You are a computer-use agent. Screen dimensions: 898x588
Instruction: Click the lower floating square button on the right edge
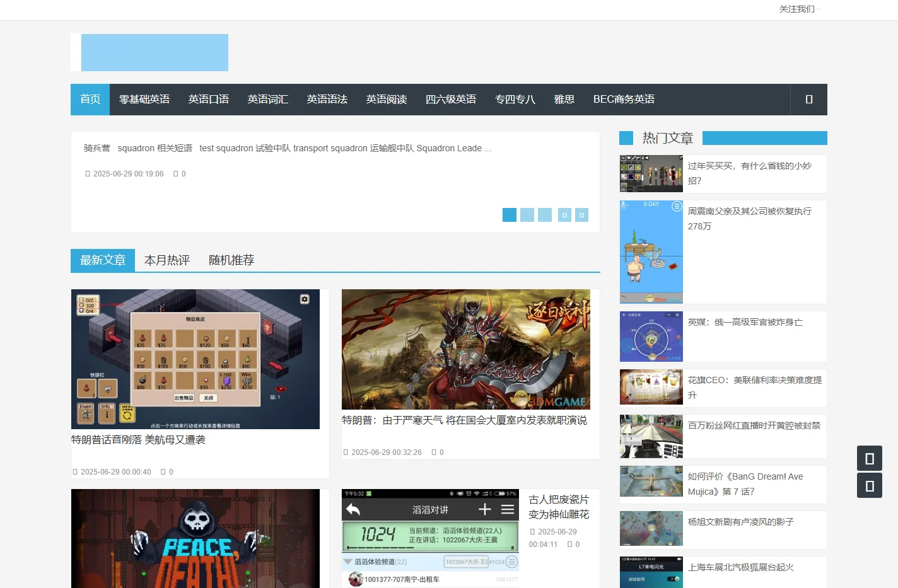point(870,486)
